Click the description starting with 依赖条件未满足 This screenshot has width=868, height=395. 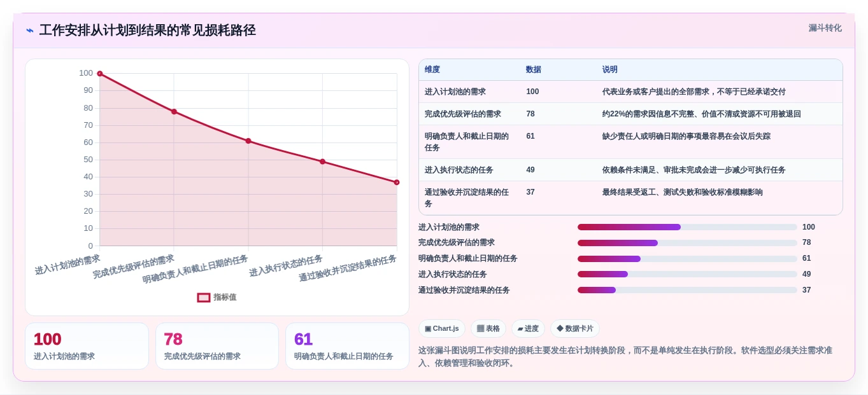[694, 170]
